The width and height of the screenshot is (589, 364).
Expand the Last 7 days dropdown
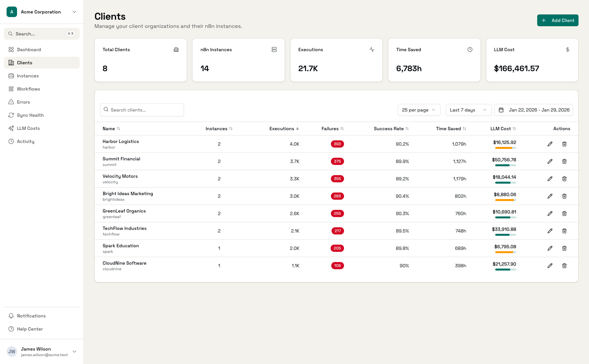tap(468, 110)
